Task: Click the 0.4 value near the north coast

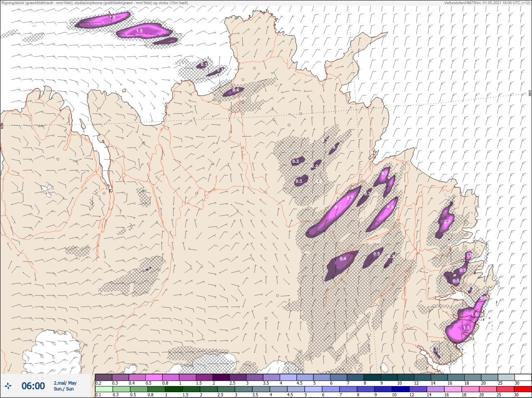Action: 236,90
